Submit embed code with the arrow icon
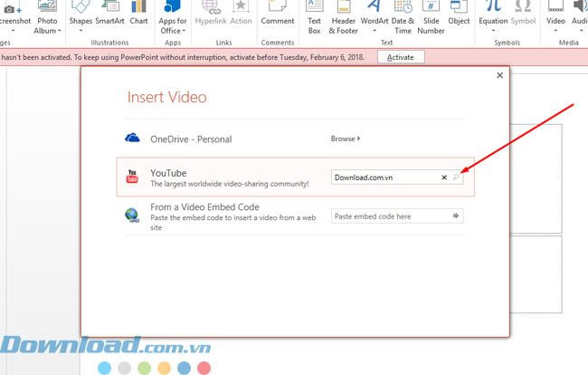588x375 pixels. click(456, 216)
